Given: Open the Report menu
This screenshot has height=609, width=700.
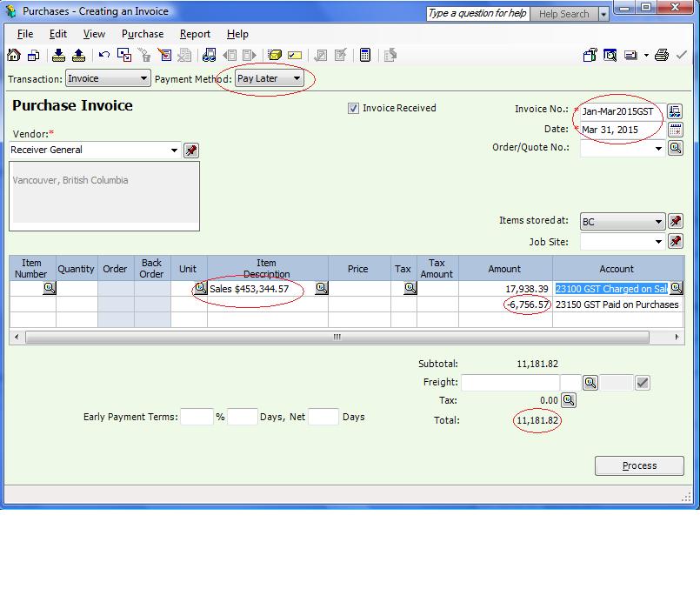Looking at the screenshot, I should point(195,34).
